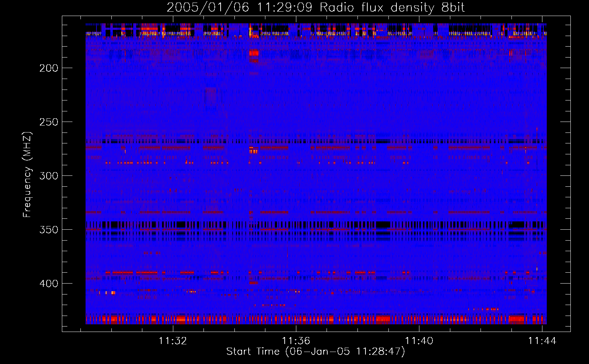Select the "Frequency (MHZ)" axis label
Image resolution: width=589 pixels, height=364 pixels.
27,175
